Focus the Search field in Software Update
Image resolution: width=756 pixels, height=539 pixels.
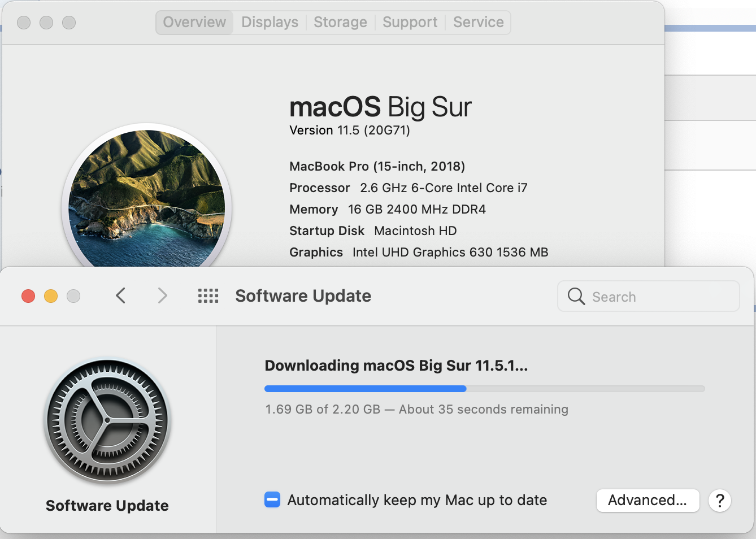(x=649, y=296)
